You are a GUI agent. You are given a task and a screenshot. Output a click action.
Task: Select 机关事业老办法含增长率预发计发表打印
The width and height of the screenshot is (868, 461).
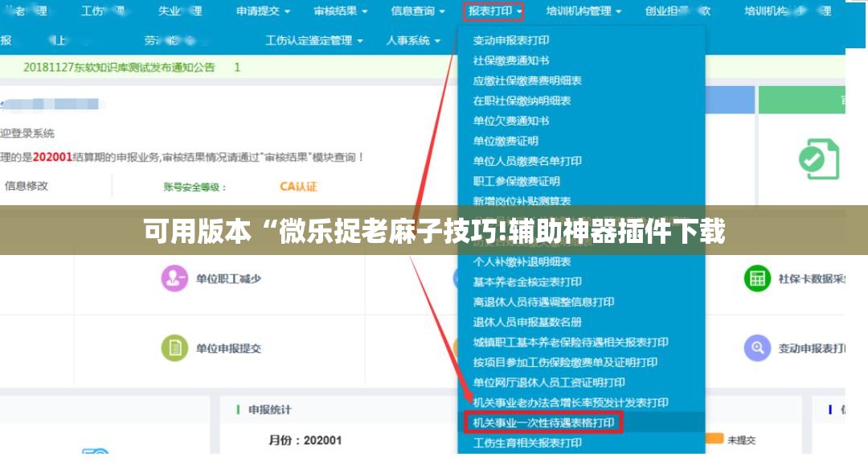tap(570, 402)
